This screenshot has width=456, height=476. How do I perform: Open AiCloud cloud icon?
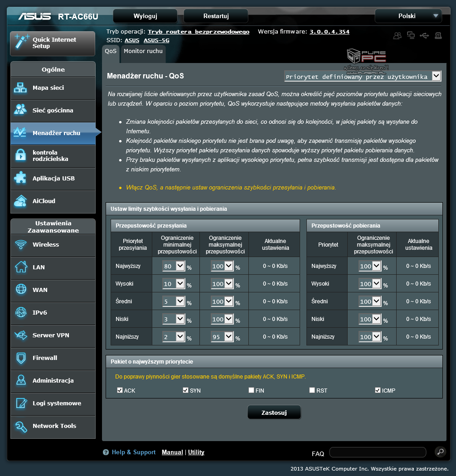(x=20, y=201)
